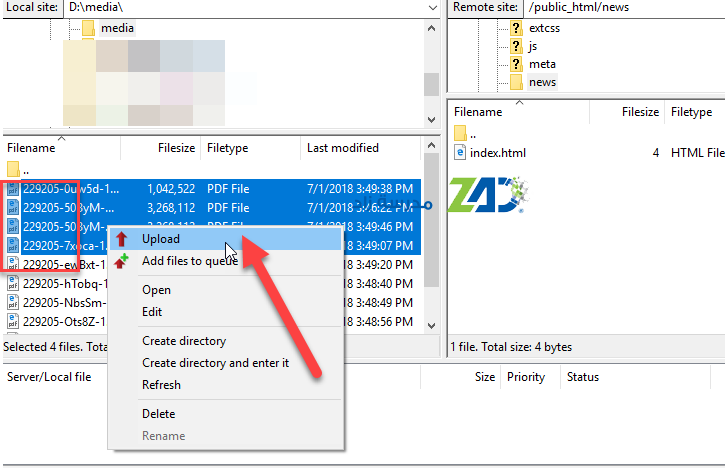This screenshot has height=468, width=725.
Task: Click the Remote site path field
Action: (620, 7)
